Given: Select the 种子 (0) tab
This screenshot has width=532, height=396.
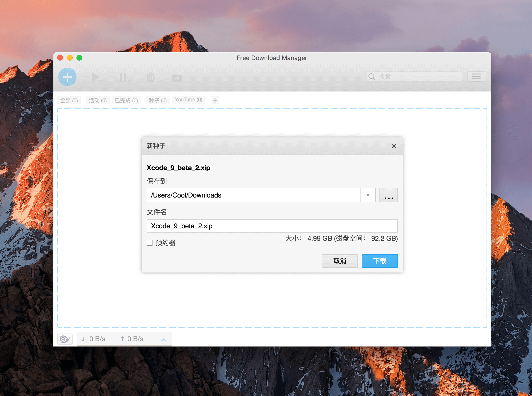Looking at the screenshot, I should pos(158,100).
